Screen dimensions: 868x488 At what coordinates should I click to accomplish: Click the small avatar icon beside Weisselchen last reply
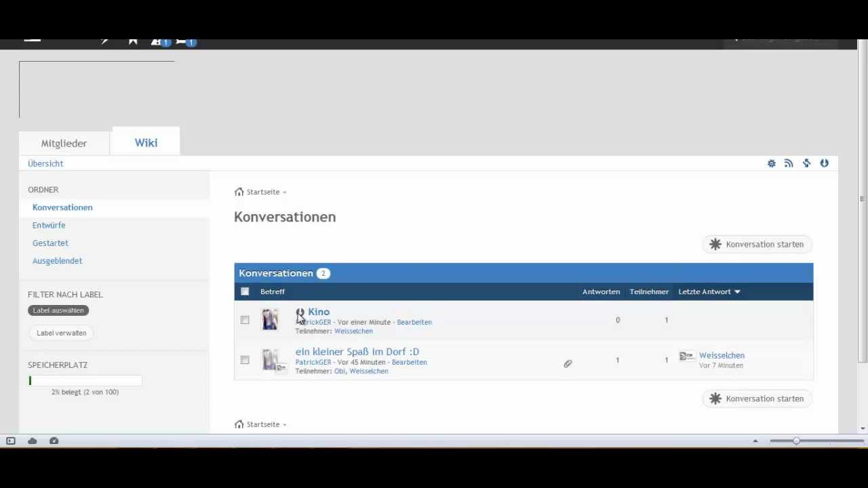pyautogui.click(x=687, y=356)
